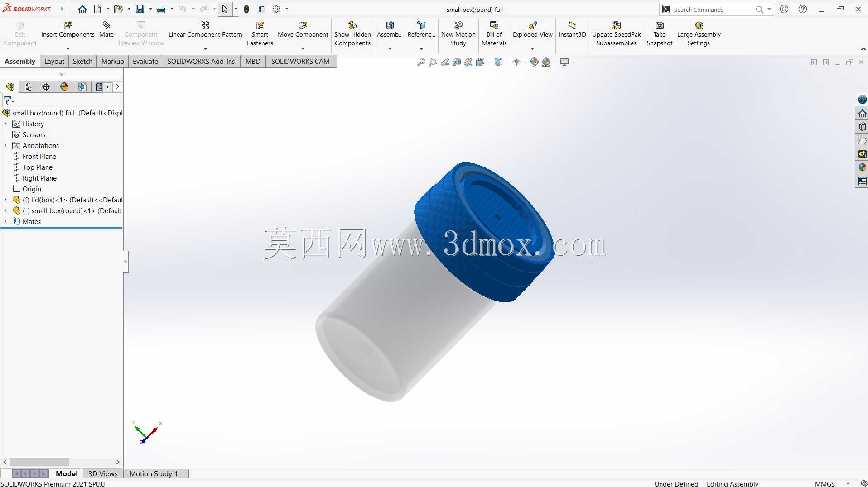Switch to 3D Views bottom tab
Screen dimensions: 868x487
[x=103, y=473]
